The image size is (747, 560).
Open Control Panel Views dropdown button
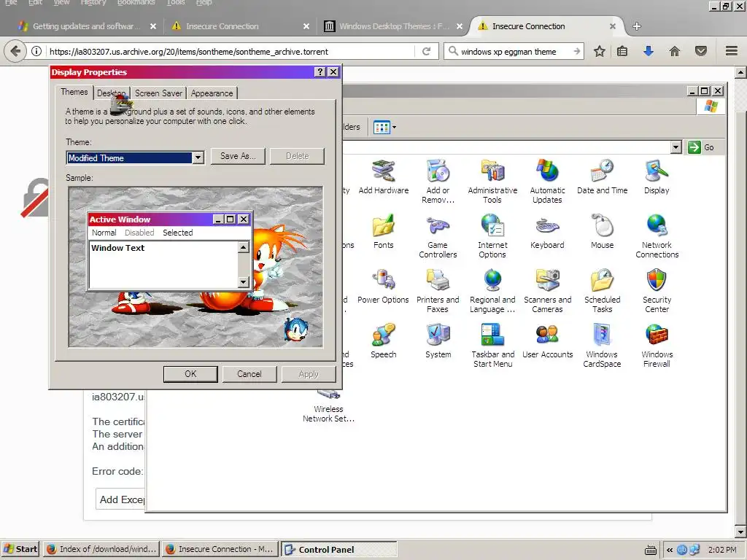click(x=385, y=127)
